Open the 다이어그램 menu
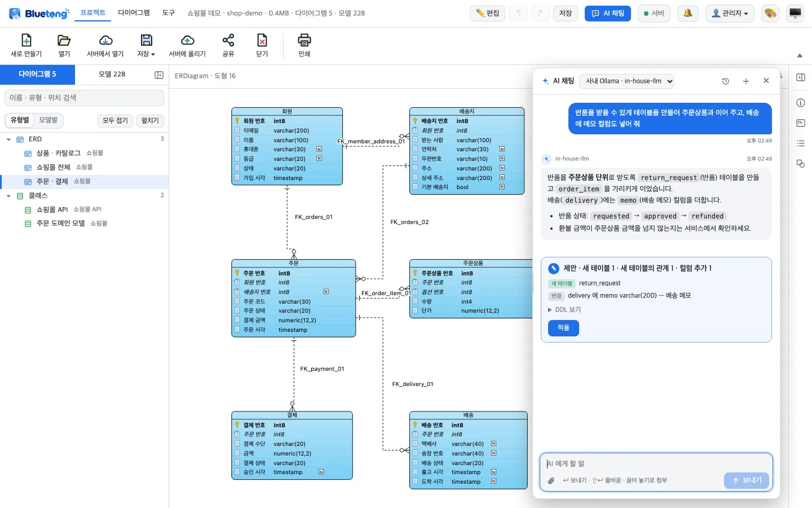The image size is (812, 508). (134, 12)
